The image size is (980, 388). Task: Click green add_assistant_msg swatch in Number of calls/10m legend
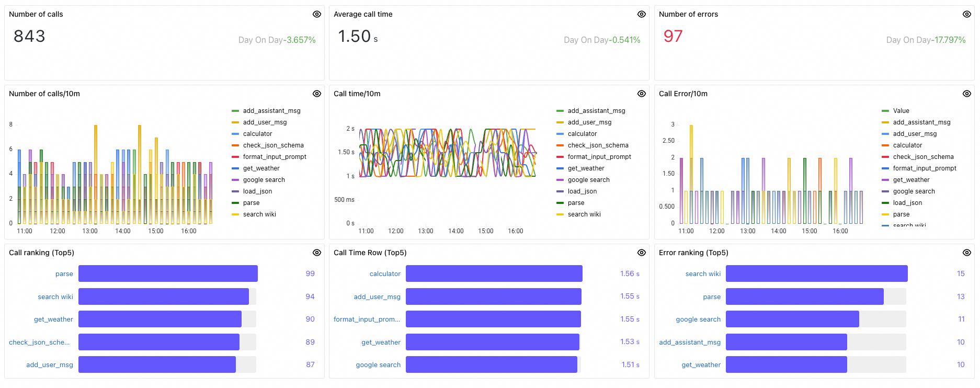tap(235, 111)
